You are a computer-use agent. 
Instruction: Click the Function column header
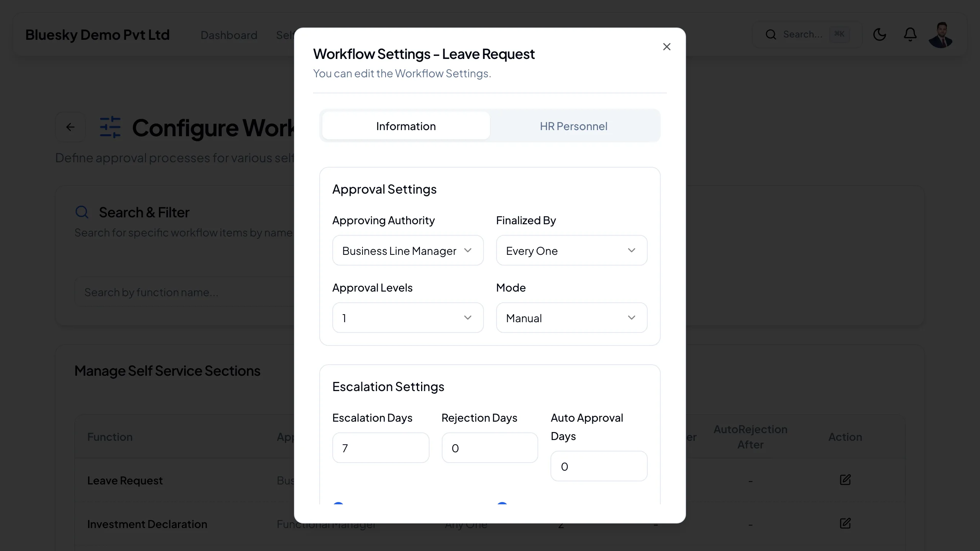110,437
